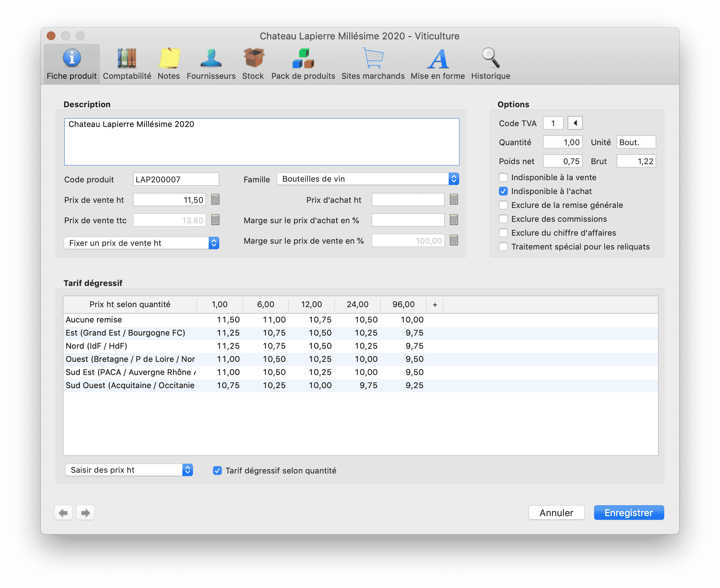Image resolution: width=720 pixels, height=588 pixels.
Task: Click the Description text area
Action: [262, 142]
